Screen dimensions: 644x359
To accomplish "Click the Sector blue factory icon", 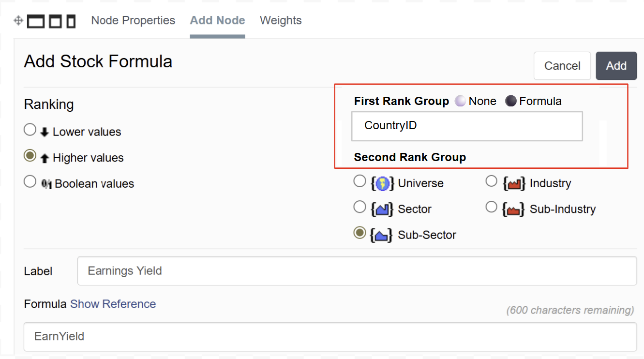I will tap(382, 209).
